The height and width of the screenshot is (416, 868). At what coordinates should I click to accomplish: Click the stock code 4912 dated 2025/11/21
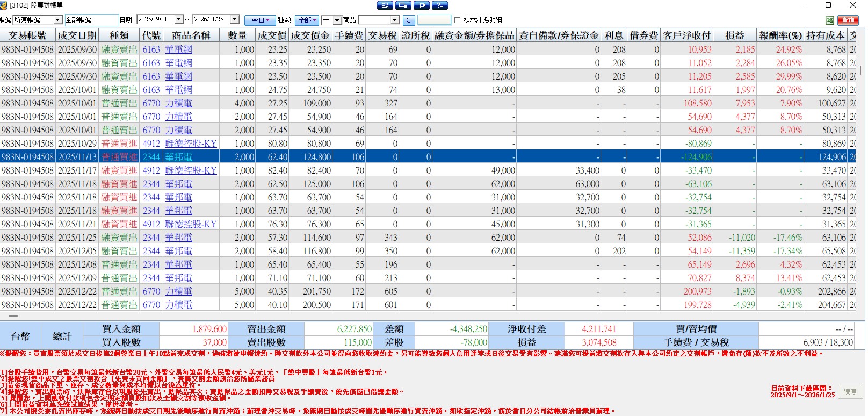(151, 224)
